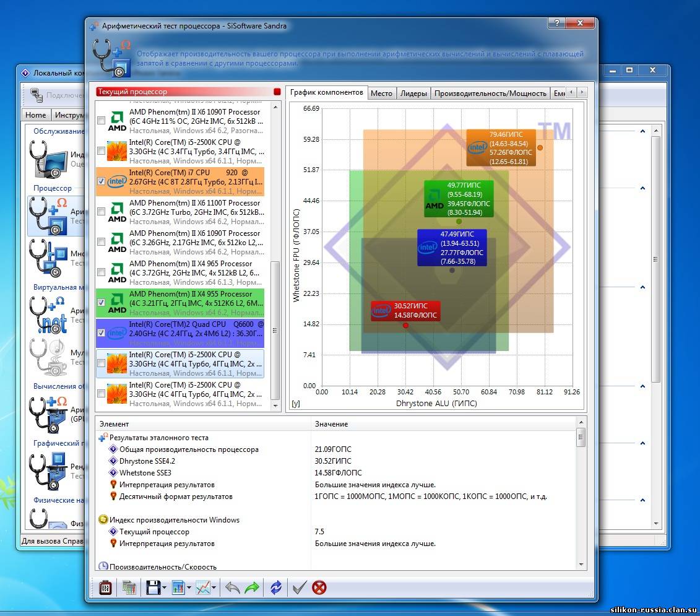Switch to the График компонентов tab
Image resolution: width=700 pixels, height=616 pixels.
[326, 92]
